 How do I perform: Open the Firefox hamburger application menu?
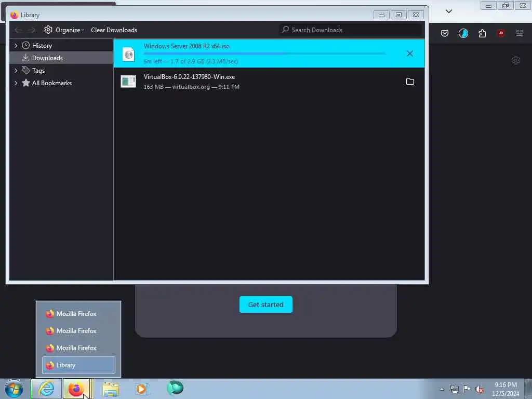520,33
